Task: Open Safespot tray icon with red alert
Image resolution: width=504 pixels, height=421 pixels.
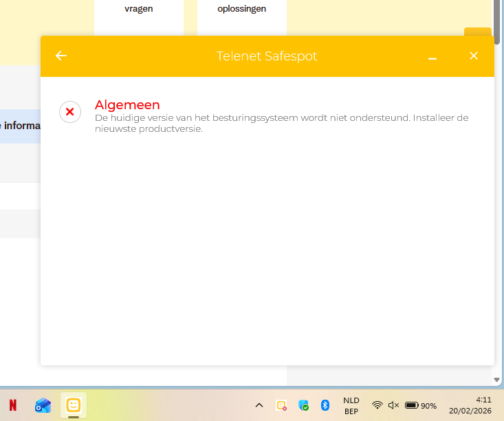Action: (x=282, y=406)
